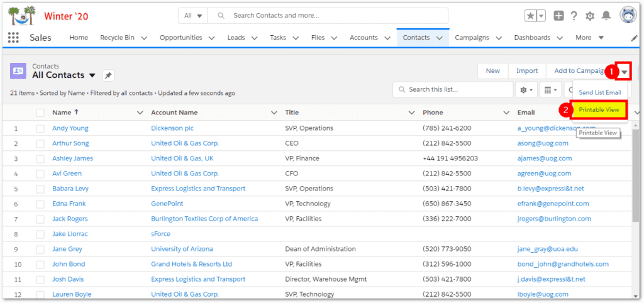Image resolution: width=644 pixels, height=303 pixels.
Task: Open the John Bond contact link
Action: 69,264
